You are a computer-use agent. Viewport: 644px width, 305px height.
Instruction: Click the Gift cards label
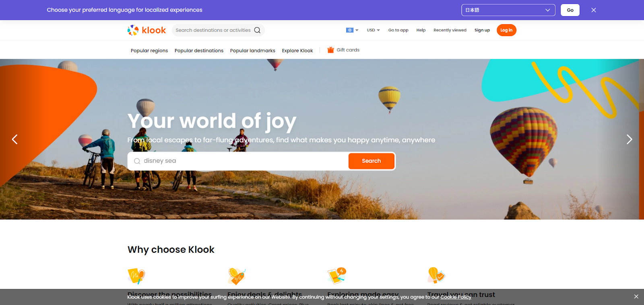348,50
